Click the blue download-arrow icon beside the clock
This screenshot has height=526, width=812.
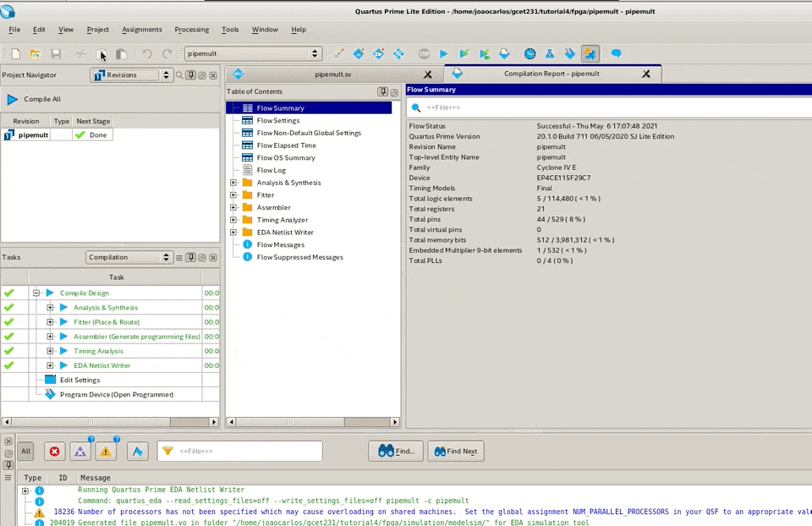504,53
